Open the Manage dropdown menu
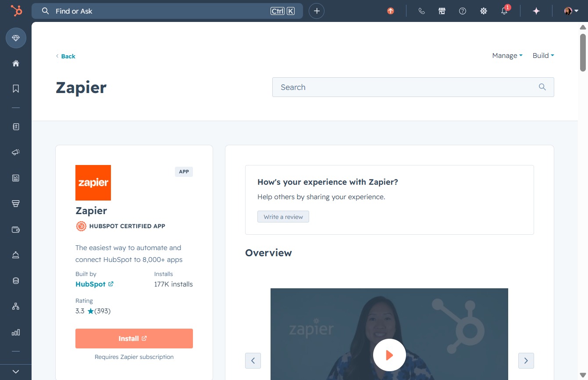Viewport: 588px width, 380px height. click(x=507, y=56)
